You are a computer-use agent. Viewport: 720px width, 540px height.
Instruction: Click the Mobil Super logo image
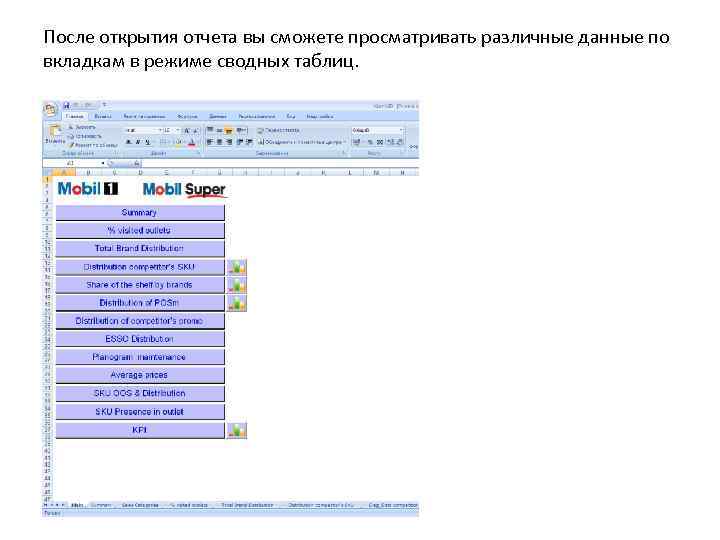[185, 190]
